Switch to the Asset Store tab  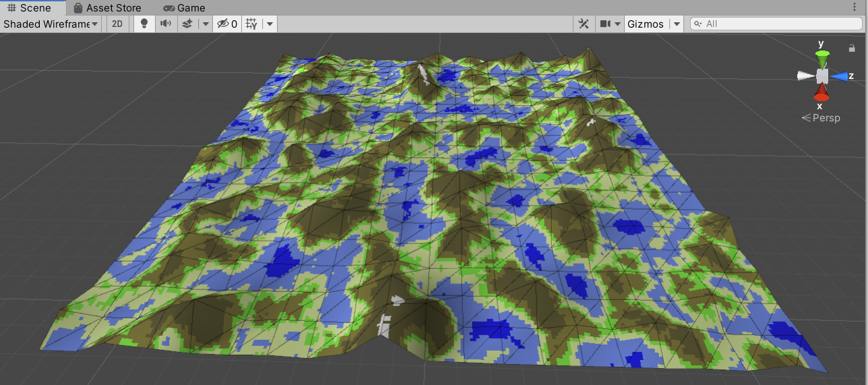(x=107, y=8)
